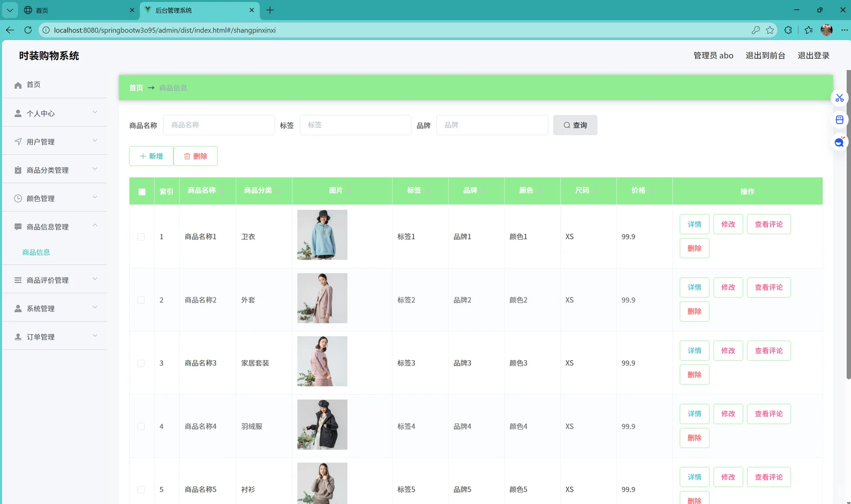Click the 新增 add button
The image size is (851, 504).
151,156
